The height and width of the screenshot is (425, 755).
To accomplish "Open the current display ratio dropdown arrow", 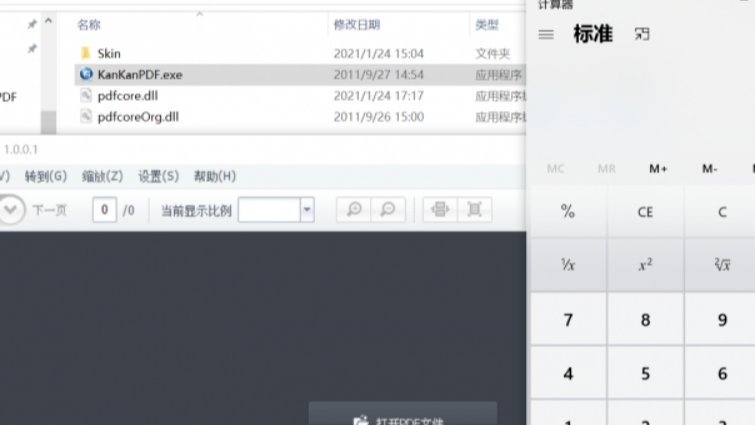I will 307,209.
